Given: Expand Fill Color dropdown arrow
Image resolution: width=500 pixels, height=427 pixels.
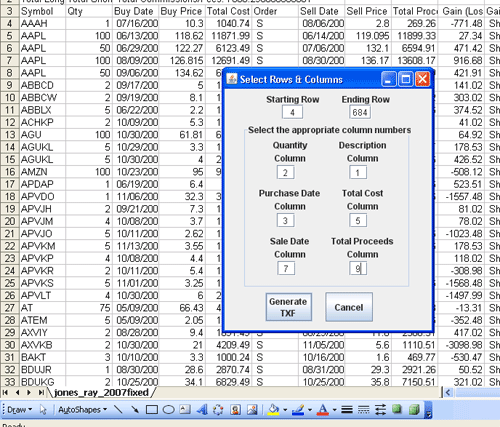Looking at the screenshot, I should click(285, 410).
